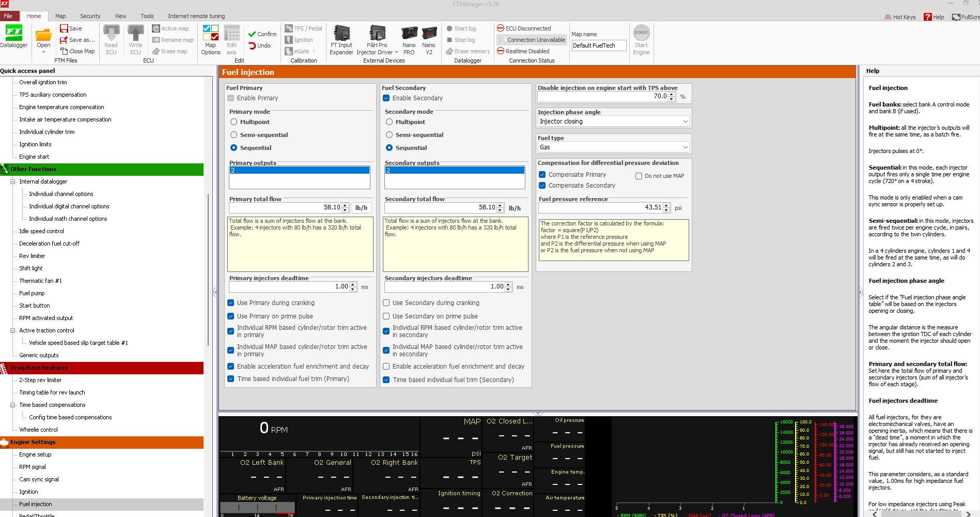Collapse the Internal datalogger tree node
This screenshot has width=980, height=517.
pos(13,181)
